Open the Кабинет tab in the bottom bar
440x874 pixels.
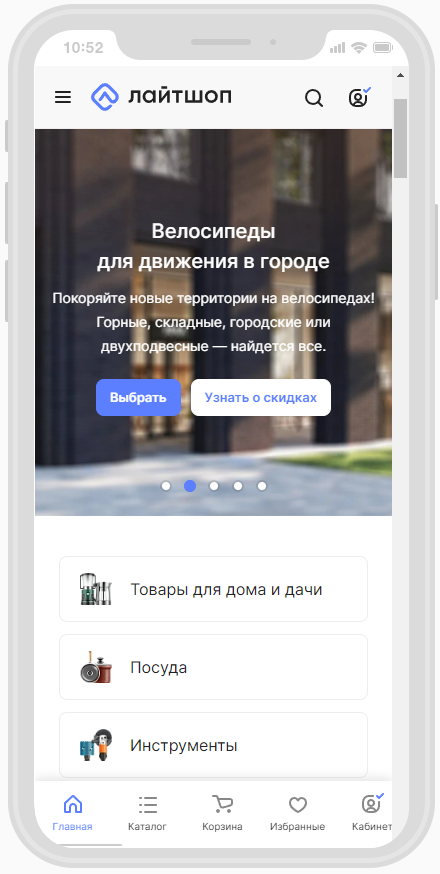pyautogui.click(x=372, y=812)
